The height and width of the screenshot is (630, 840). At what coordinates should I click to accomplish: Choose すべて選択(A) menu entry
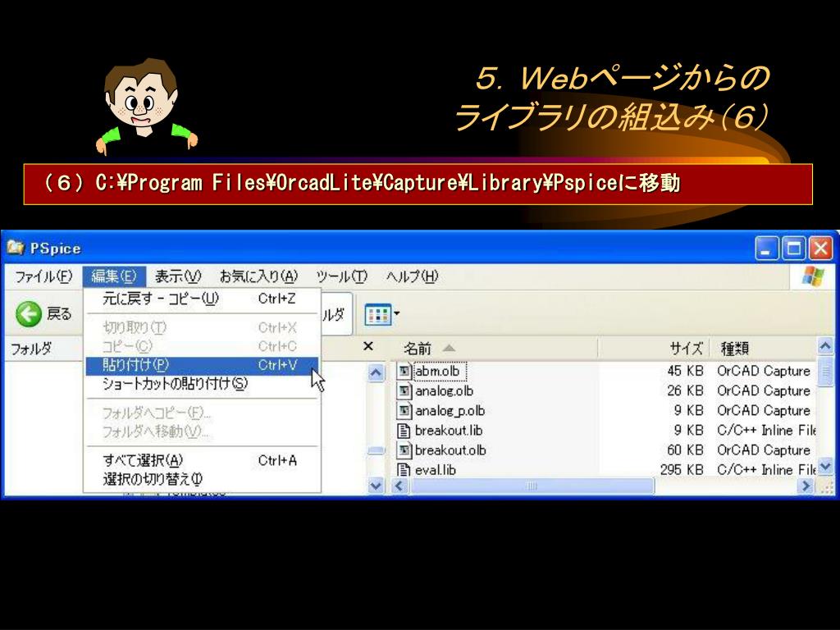(202, 460)
